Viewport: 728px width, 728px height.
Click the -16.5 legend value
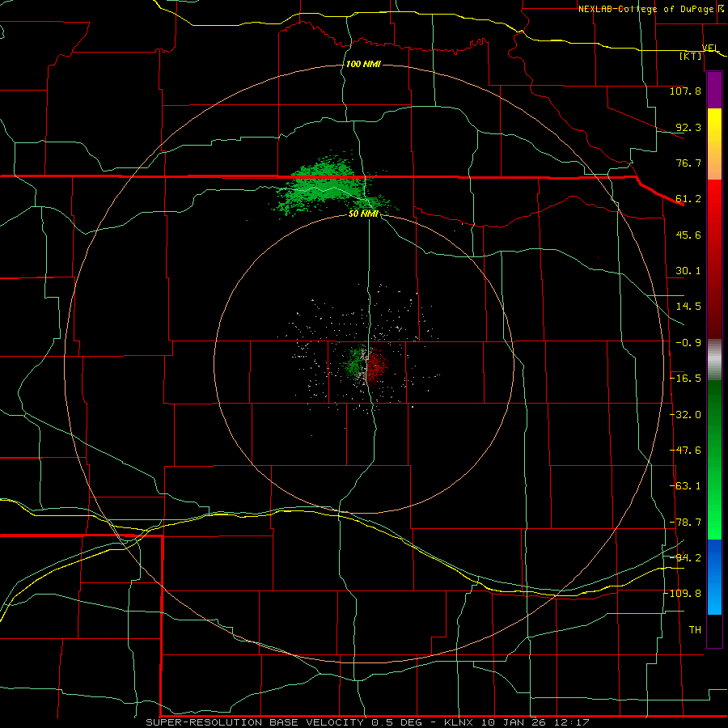pos(685,379)
